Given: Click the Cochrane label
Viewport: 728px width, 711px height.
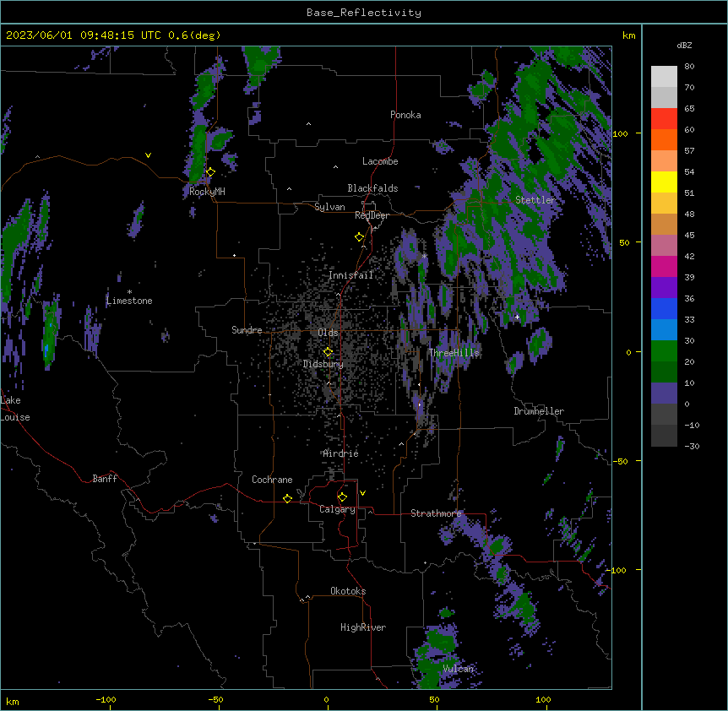Looking at the screenshot, I should pos(272,480).
